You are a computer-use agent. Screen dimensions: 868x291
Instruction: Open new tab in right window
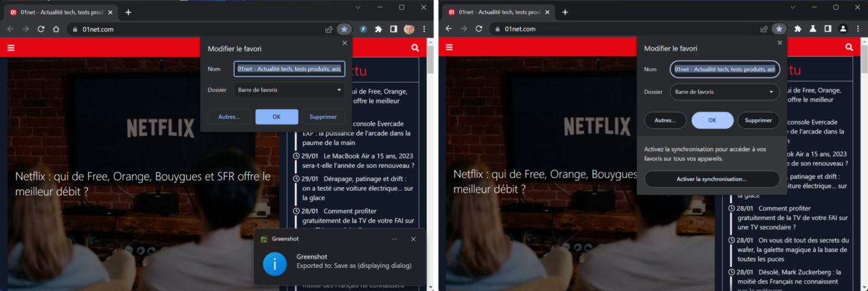tap(565, 12)
